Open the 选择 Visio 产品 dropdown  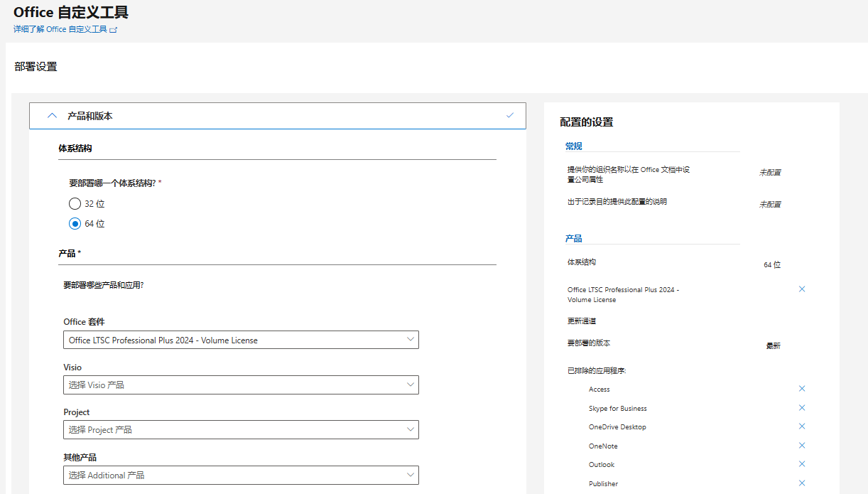[x=241, y=385]
